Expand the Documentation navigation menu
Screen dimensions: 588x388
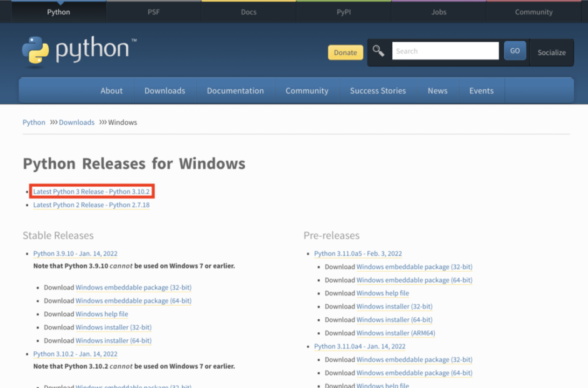(x=235, y=90)
